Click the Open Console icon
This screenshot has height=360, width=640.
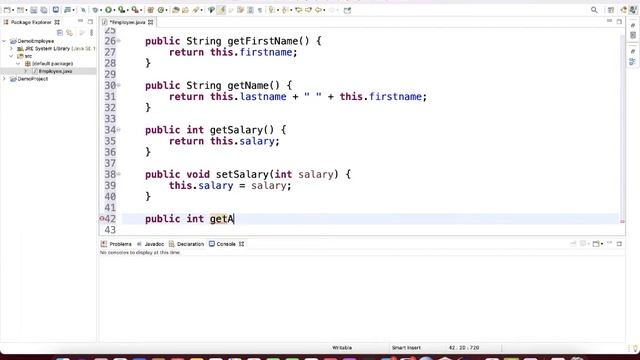[x=596, y=244]
